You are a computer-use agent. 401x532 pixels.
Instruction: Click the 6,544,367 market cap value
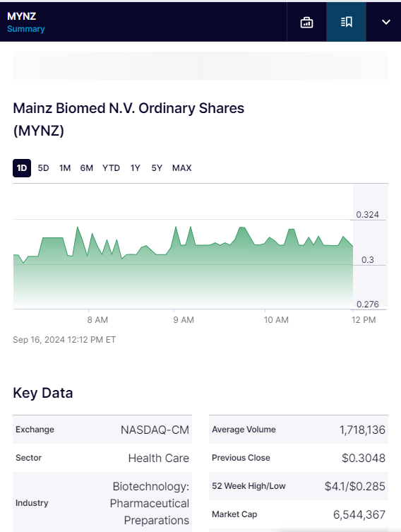(359, 515)
